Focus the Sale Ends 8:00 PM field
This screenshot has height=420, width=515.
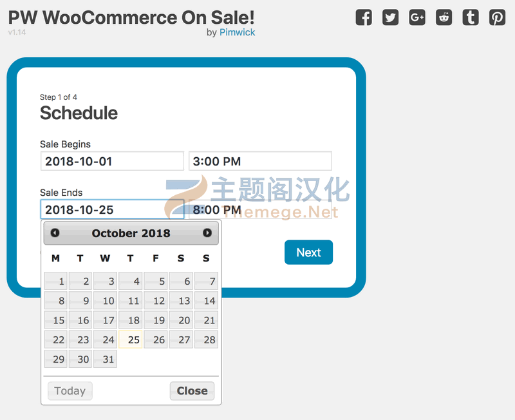coord(260,209)
